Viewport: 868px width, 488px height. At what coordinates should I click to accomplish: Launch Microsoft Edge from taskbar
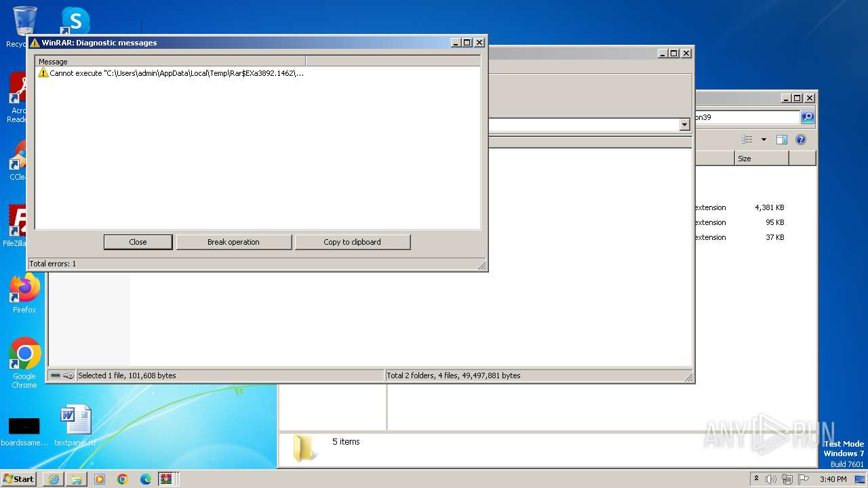click(146, 479)
